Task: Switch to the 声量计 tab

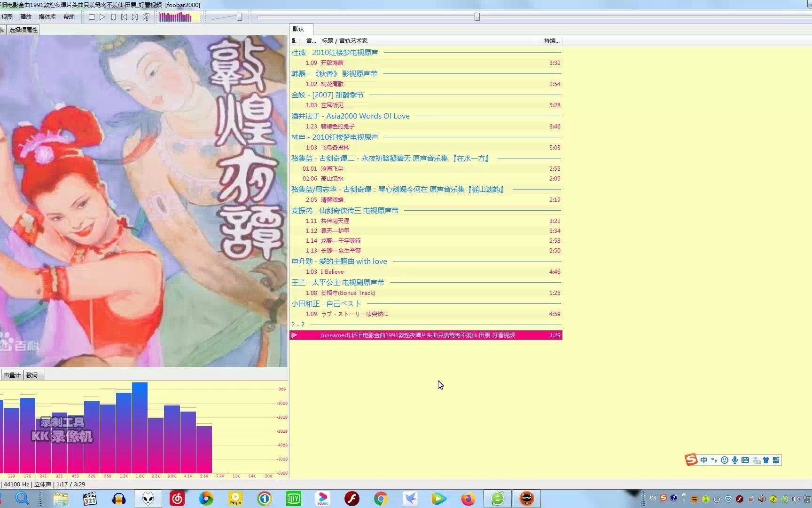Action: coord(12,375)
